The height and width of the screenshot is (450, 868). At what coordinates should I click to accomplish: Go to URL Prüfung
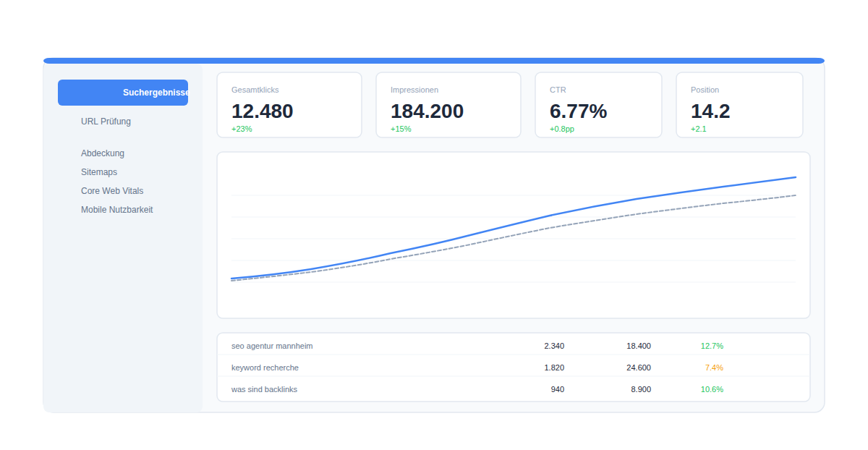106,122
